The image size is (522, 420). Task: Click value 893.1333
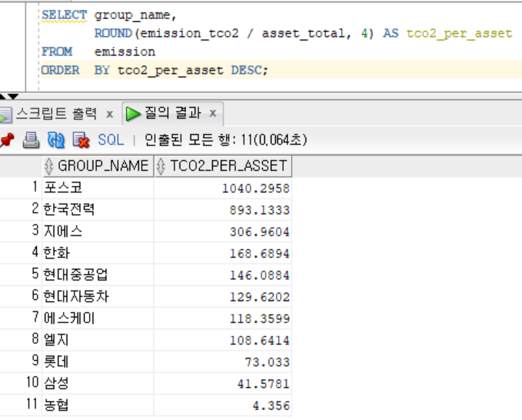pos(260,210)
